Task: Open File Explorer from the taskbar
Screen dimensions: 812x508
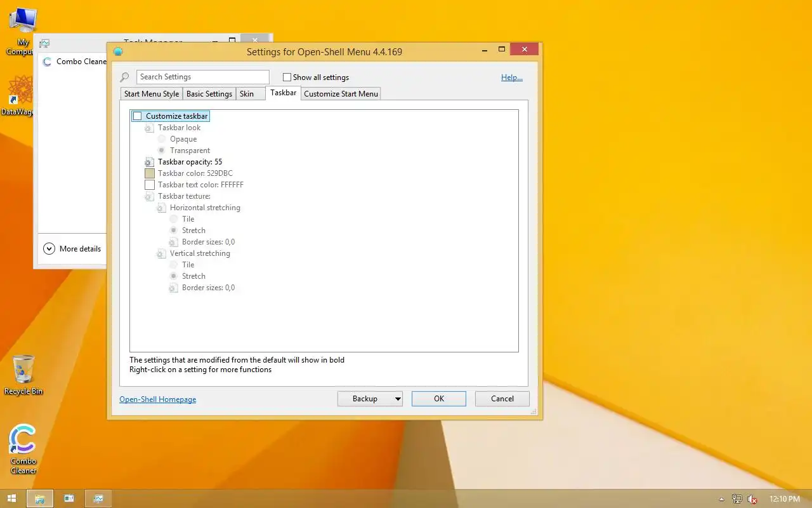Action: point(39,498)
